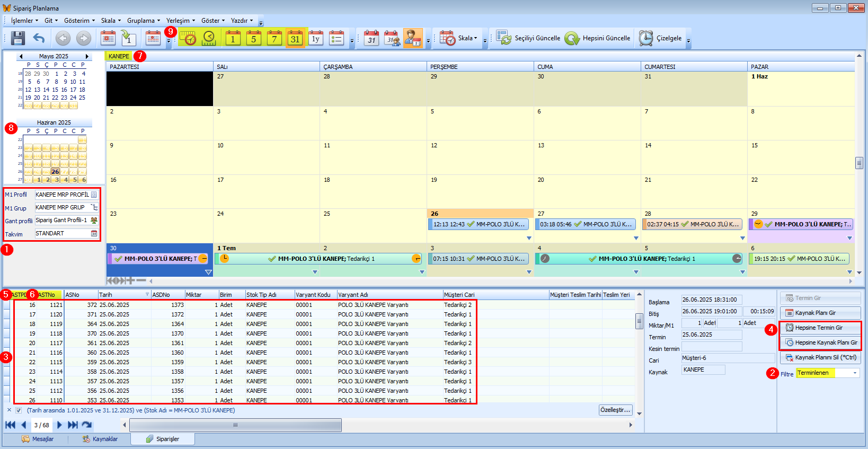Open the Gruplama menu
868x449 pixels.
[143, 21]
